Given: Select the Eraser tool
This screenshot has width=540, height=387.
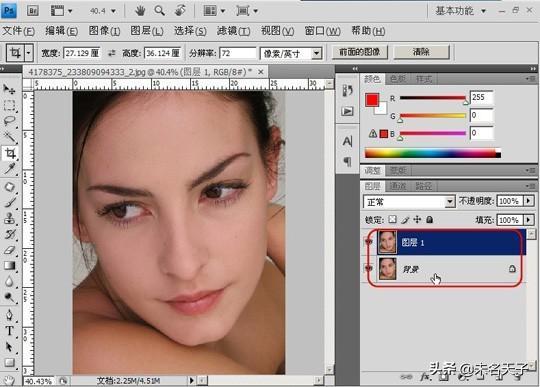Looking at the screenshot, I should tap(9, 250).
